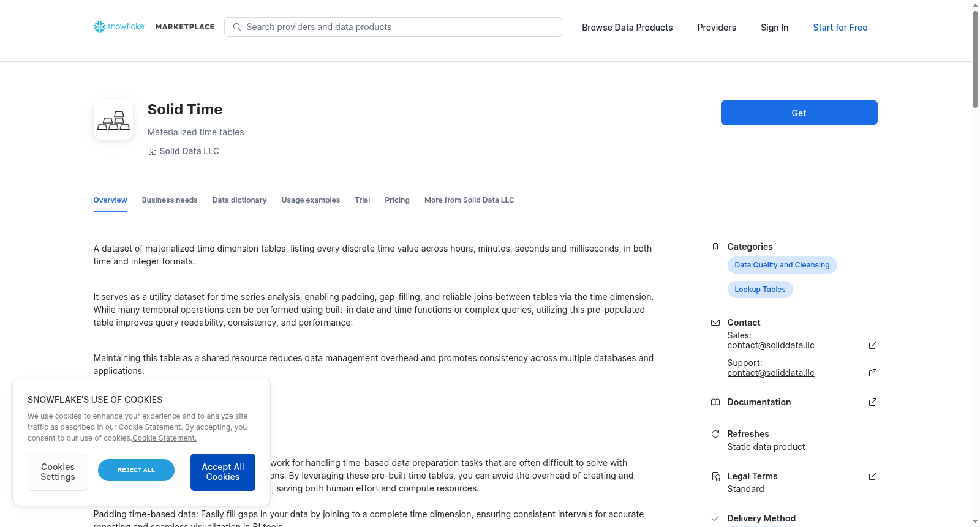
Task: Click the 'SNOWFLAKE'S USE OF COOKIES' title
Action: tap(95, 400)
